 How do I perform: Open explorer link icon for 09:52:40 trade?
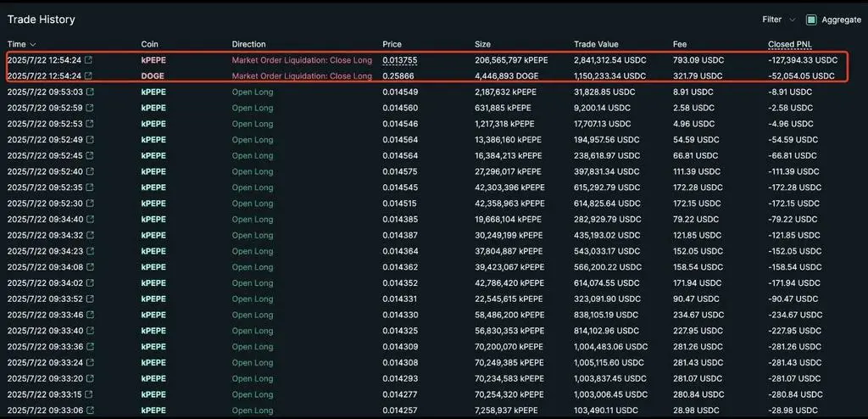point(90,172)
